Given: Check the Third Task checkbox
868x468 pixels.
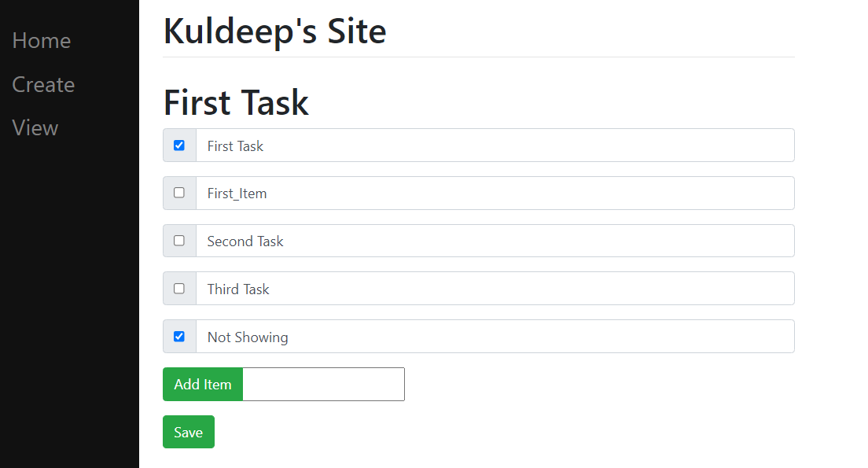Looking at the screenshot, I should tap(179, 288).
